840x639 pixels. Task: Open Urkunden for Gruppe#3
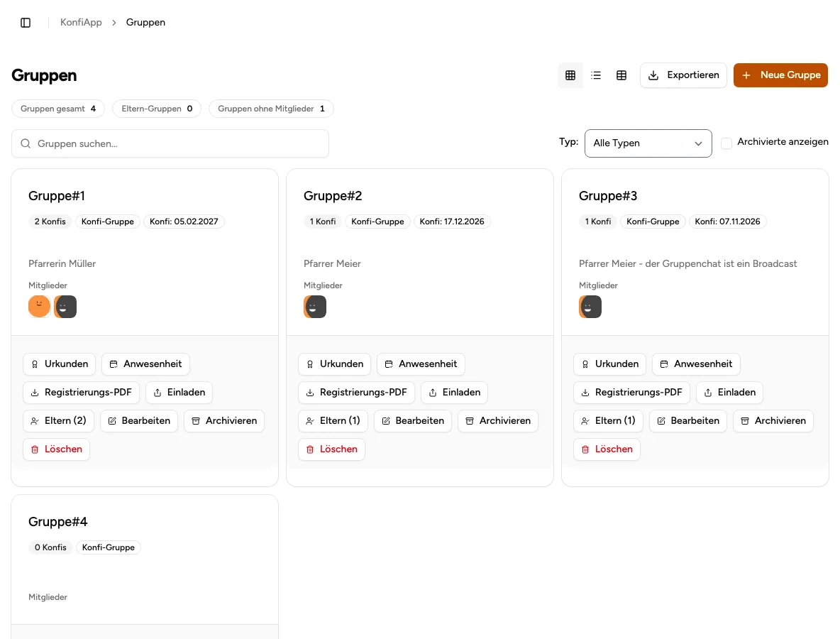[610, 364]
